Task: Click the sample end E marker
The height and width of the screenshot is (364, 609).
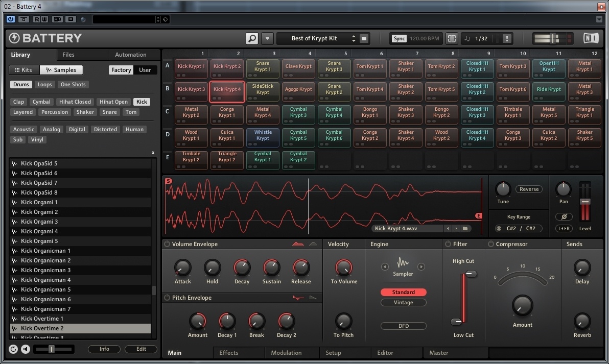Action: tap(479, 216)
